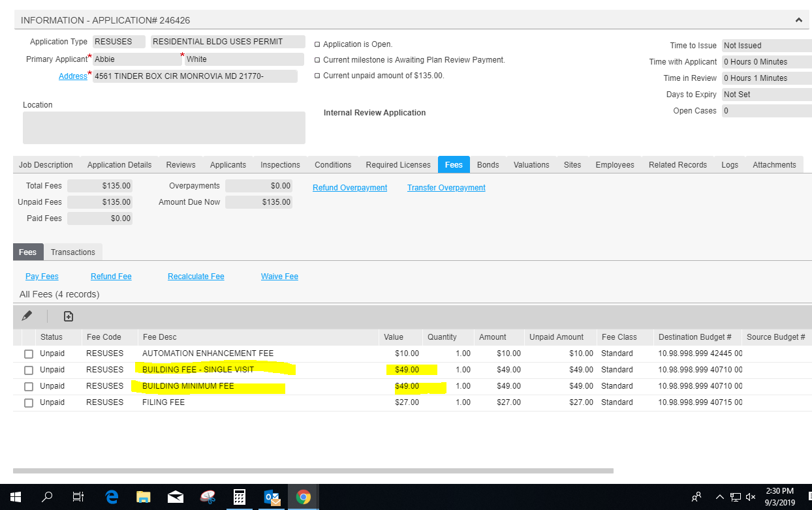Select the Fees main tab
812x510 pixels.
click(x=454, y=165)
